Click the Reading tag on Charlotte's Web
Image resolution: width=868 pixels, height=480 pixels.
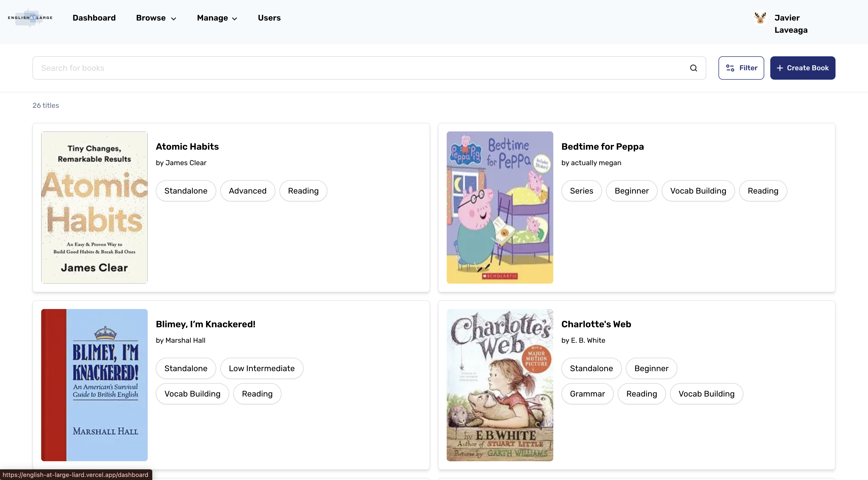click(x=641, y=394)
